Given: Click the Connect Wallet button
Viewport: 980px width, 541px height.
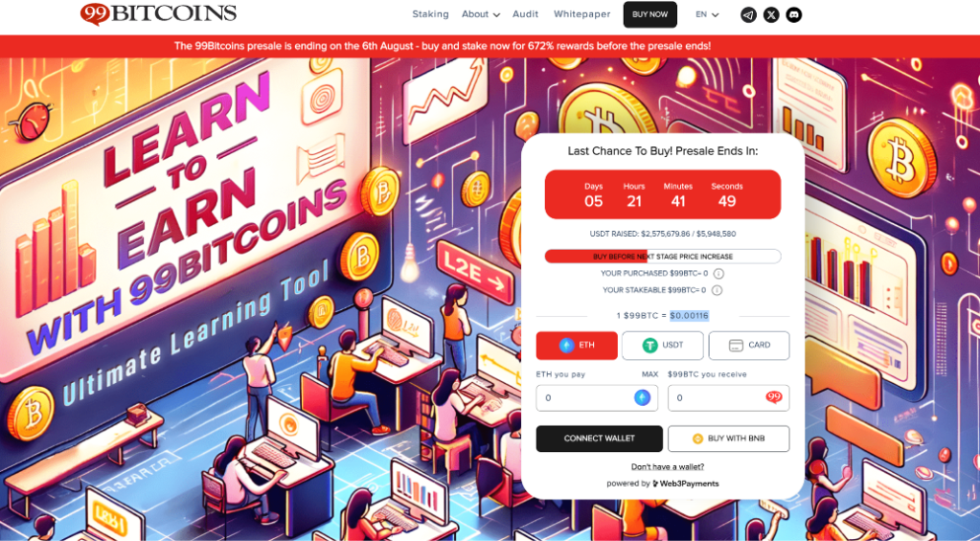Looking at the screenshot, I should click(600, 439).
